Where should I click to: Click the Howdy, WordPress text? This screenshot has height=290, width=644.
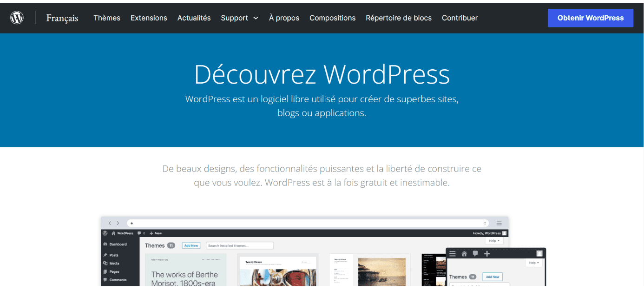(x=486, y=233)
